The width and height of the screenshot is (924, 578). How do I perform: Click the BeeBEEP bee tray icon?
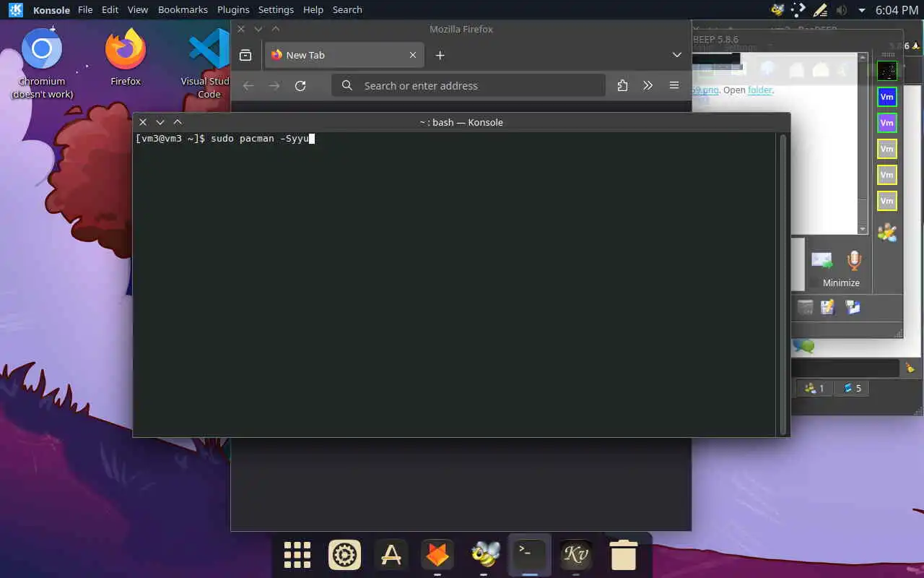pos(777,10)
